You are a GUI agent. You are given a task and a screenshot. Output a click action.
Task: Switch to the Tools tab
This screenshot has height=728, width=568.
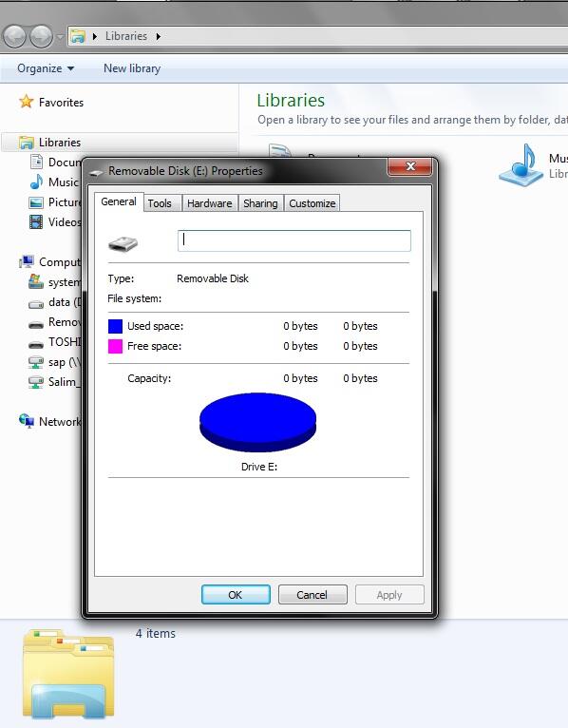click(160, 203)
